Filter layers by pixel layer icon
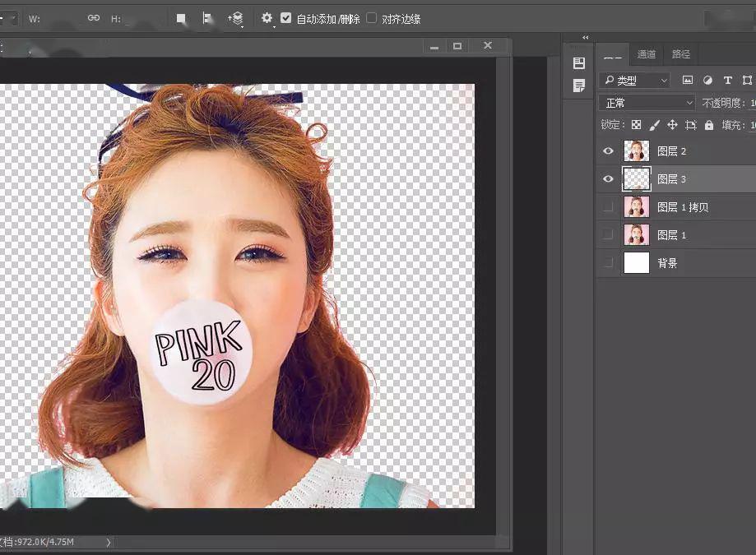Viewport: 756px width, 555px height. tap(688, 80)
